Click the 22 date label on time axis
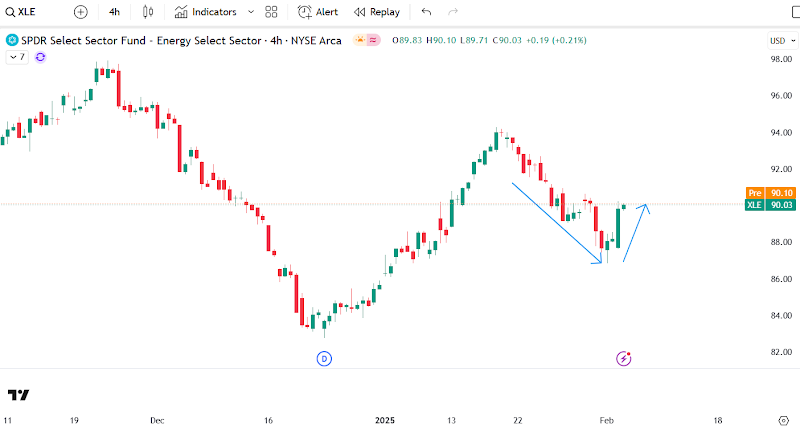 pos(518,420)
